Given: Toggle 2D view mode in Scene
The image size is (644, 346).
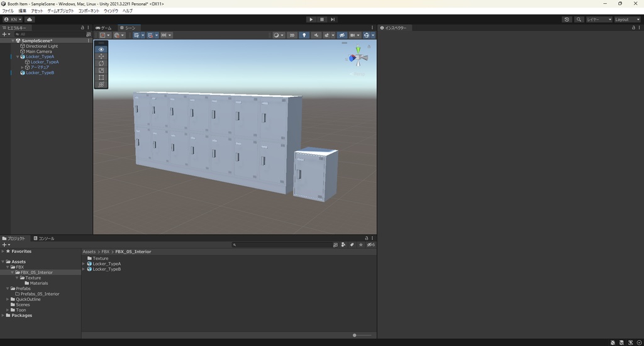Looking at the screenshot, I should pyautogui.click(x=292, y=35).
